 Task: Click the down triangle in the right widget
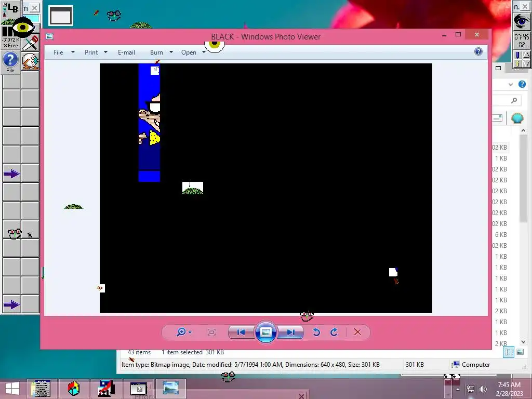pyautogui.click(x=526, y=63)
